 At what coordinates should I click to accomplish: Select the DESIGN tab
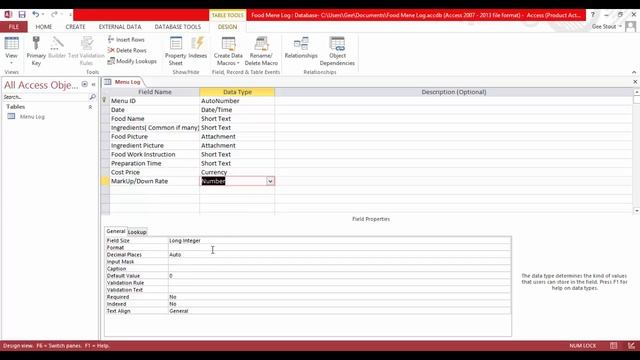coord(227,27)
